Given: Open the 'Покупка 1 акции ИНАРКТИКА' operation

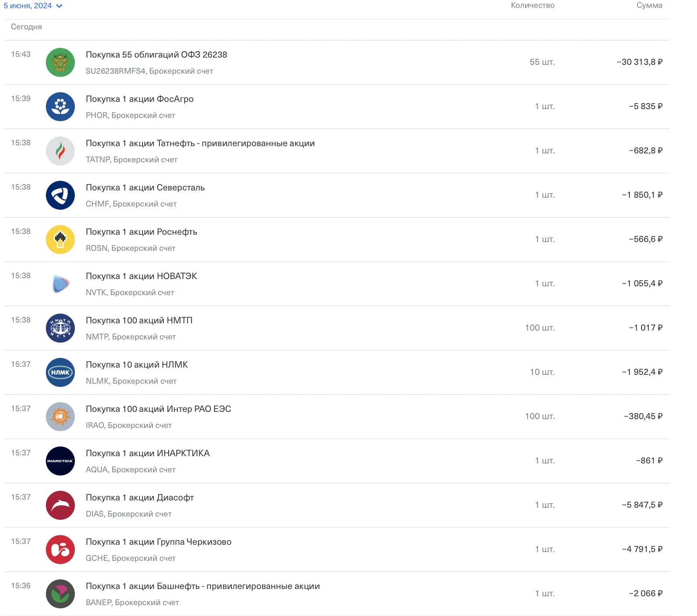Looking at the screenshot, I should tap(148, 453).
